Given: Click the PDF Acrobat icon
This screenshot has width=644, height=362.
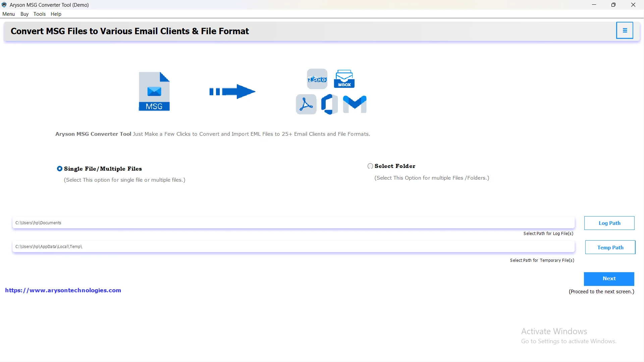Looking at the screenshot, I should click(306, 104).
